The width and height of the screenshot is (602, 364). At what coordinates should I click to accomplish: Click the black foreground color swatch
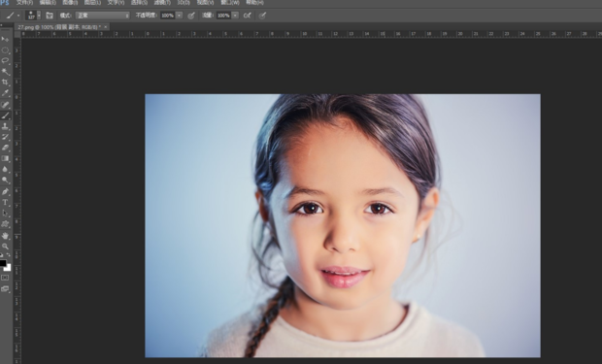tap(3, 263)
